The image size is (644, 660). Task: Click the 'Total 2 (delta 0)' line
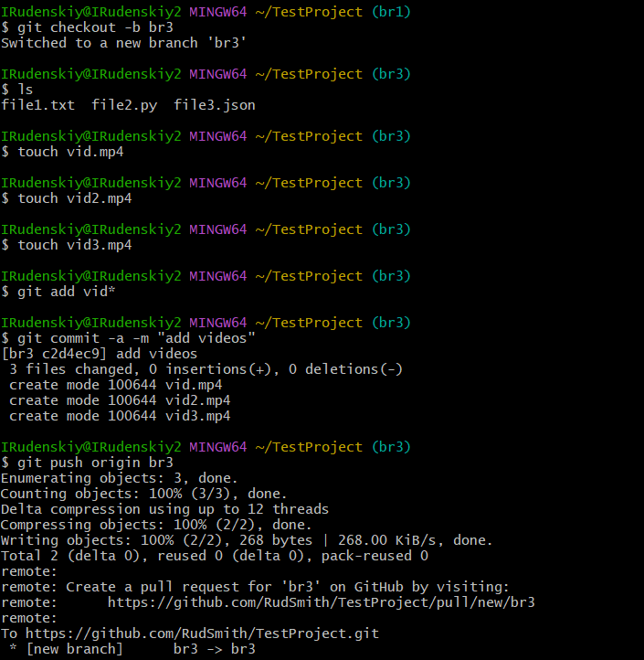click(215, 556)
